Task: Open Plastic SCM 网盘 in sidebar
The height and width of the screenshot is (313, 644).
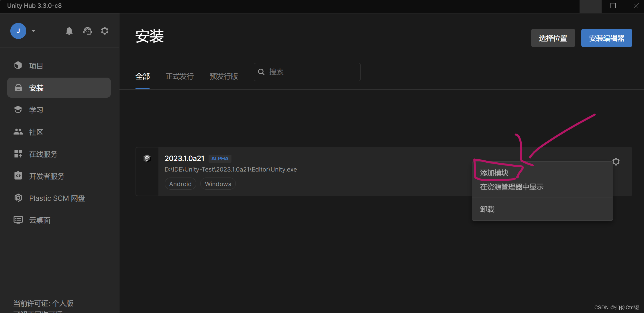Action: click(59, 198)
